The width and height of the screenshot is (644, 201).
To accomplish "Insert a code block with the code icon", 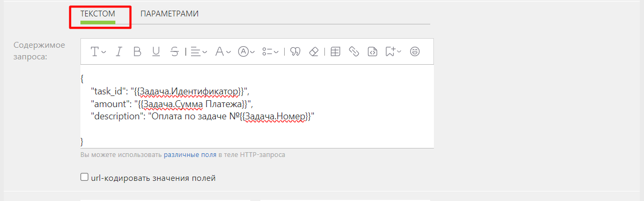I will pos(373,51).
